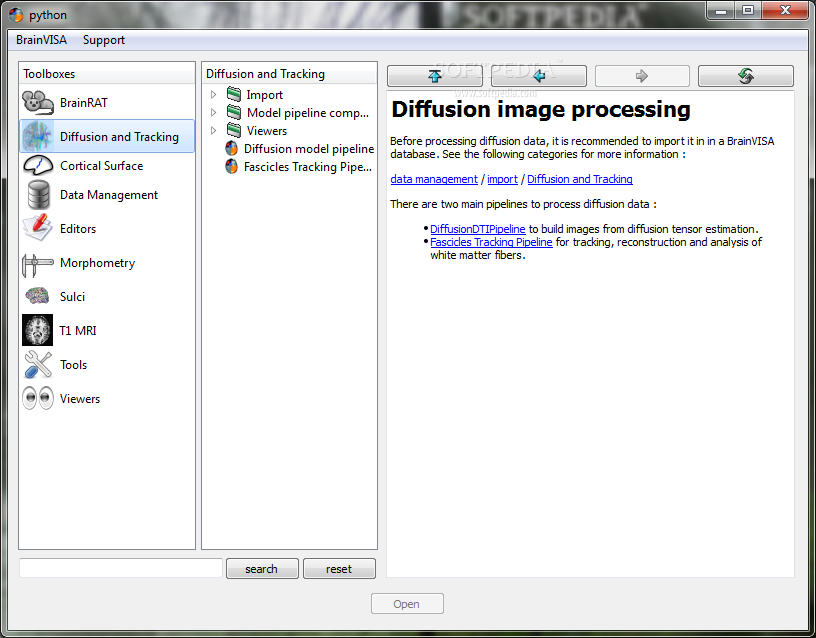The image size is (816, 638).
Task: Select Model pipeline comp... row label
Action: point(308,113)
